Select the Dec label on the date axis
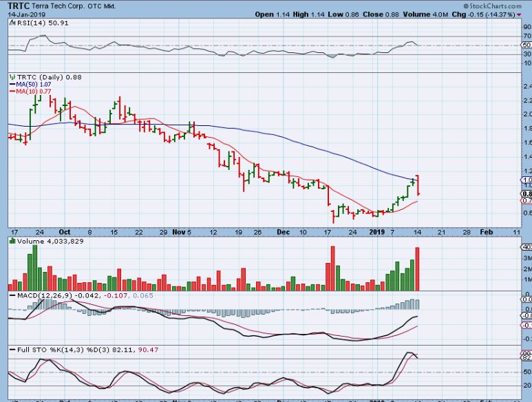The image size is (532, 402). click(x=284, y=232)
